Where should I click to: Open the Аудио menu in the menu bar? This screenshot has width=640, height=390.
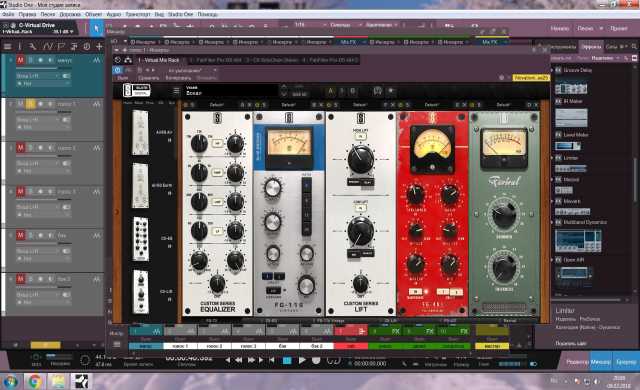pos(113,14)
